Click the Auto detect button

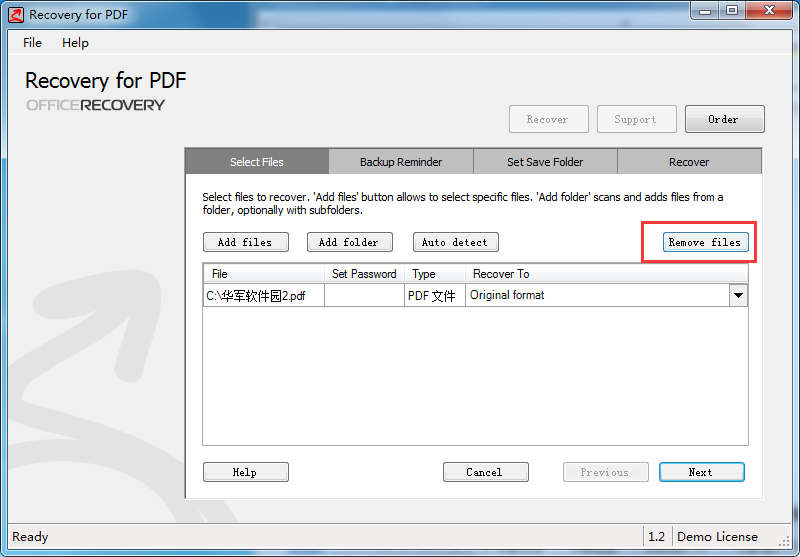coord(455,242)
